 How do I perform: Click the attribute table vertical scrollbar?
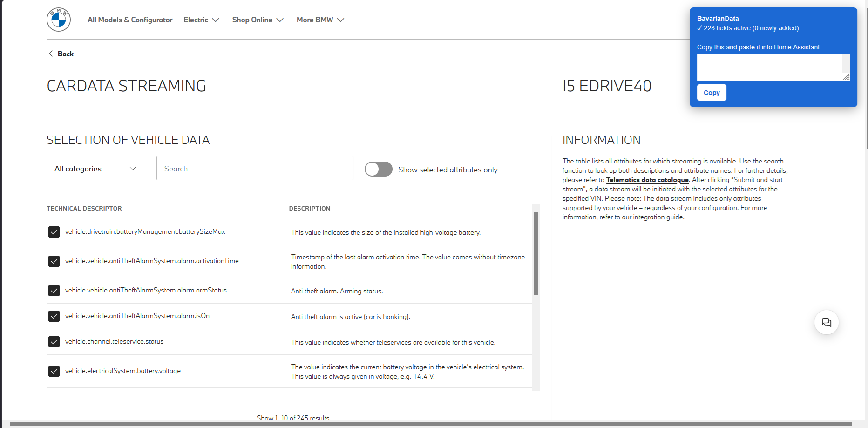click(536, 254)
